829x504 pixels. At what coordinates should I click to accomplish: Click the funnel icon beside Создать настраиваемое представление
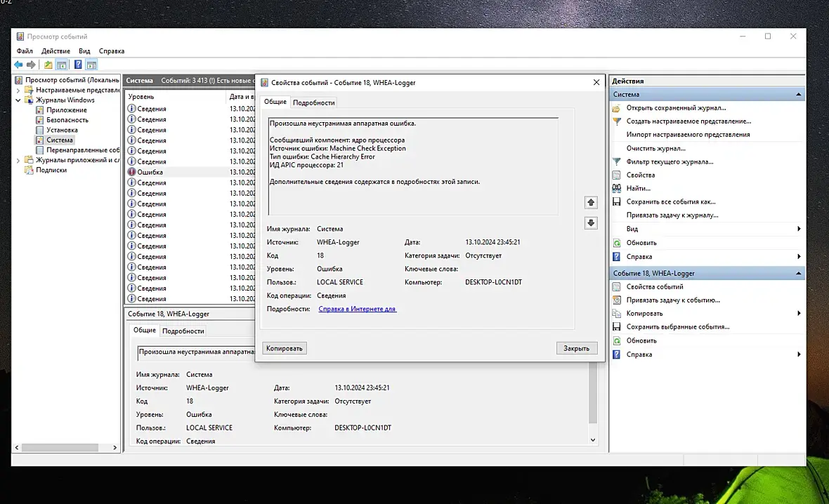point(616,121)
